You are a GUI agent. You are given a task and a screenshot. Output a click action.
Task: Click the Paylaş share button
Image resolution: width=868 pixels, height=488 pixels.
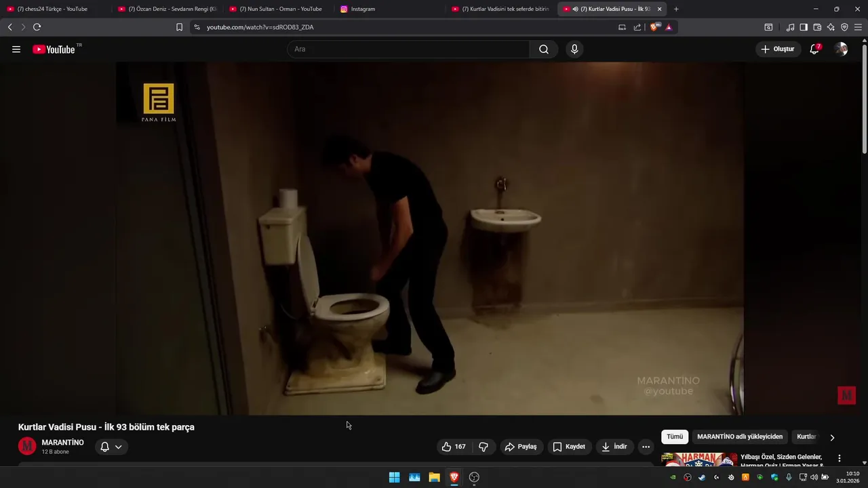click(521, 447)
